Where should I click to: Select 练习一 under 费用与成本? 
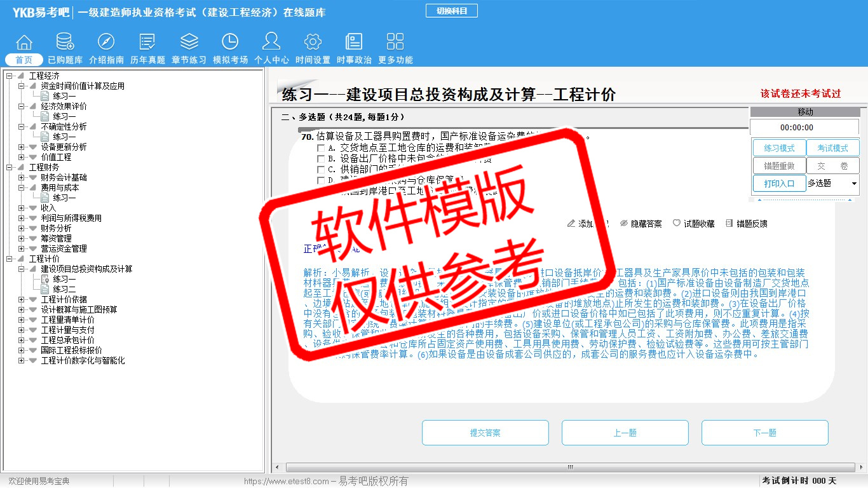click(x=64, y=198)
